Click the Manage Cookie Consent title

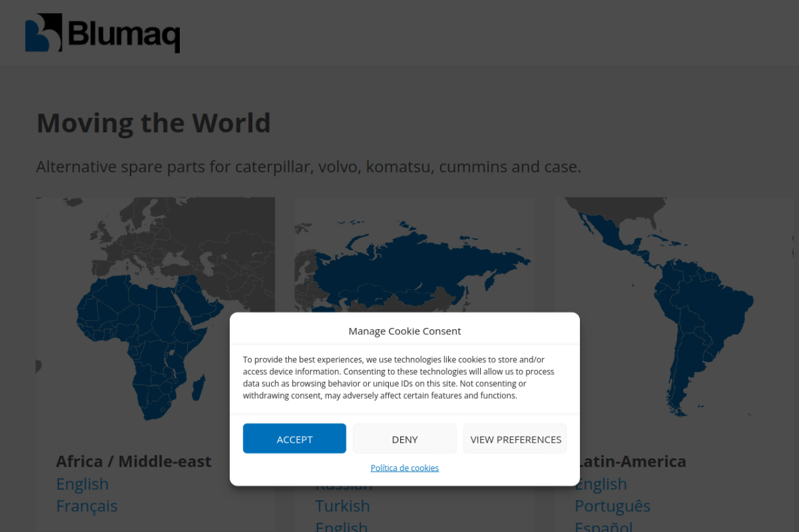tap(404, 331)
